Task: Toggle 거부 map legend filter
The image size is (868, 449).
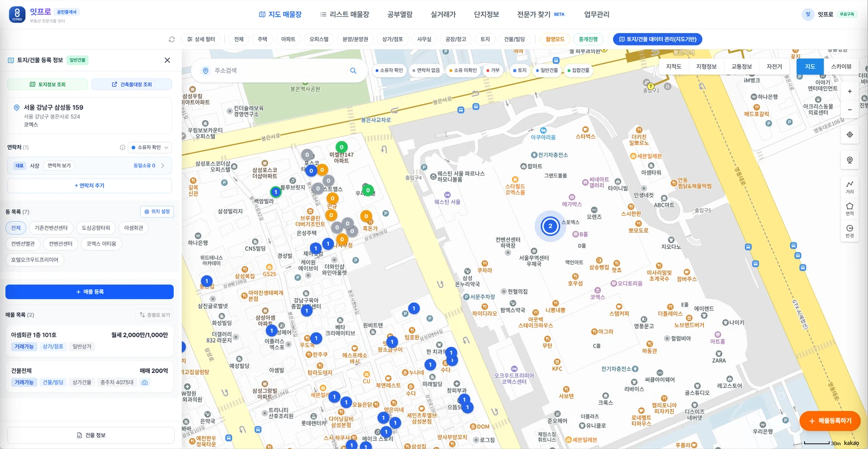Action: (x=493, y=70)
